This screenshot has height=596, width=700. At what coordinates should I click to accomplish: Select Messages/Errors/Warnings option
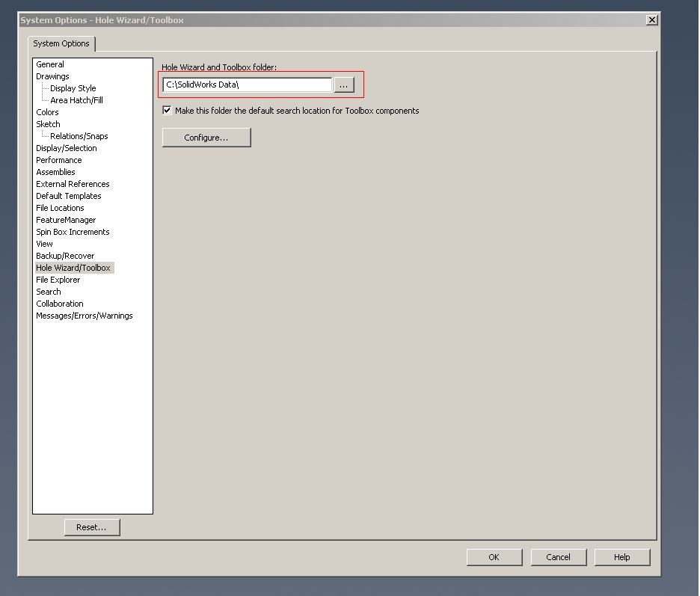click(x=85, y=316)
